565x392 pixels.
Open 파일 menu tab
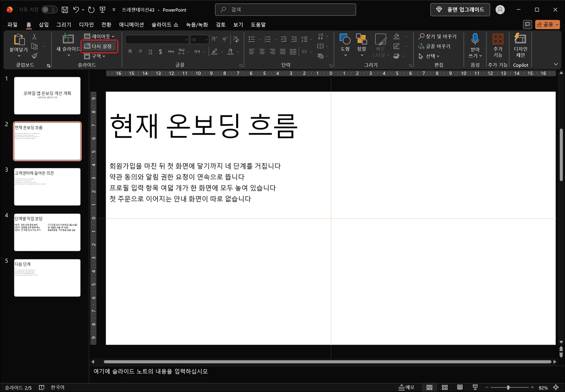pos(12,24)
